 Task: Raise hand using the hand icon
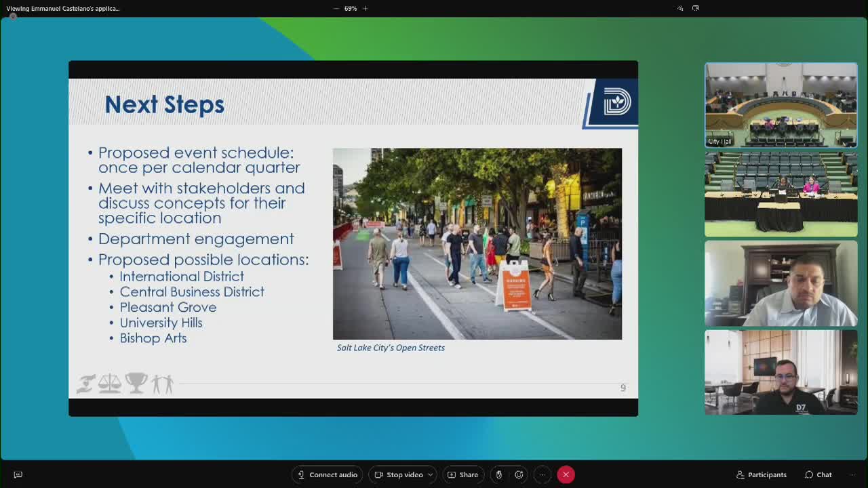(499, 474)
